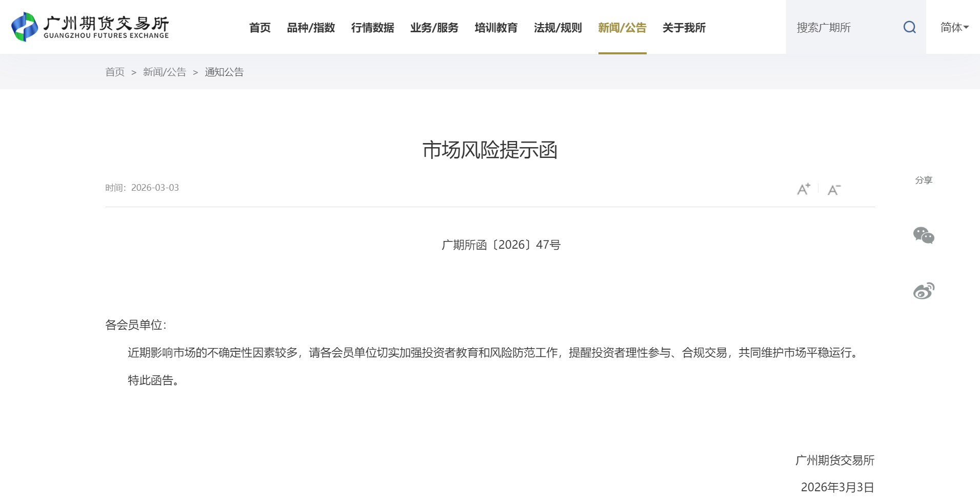The width and height of the screenshot is (980, 502).
Task: Go to 首页 in breadcrumb
Action: coord(115,72)
